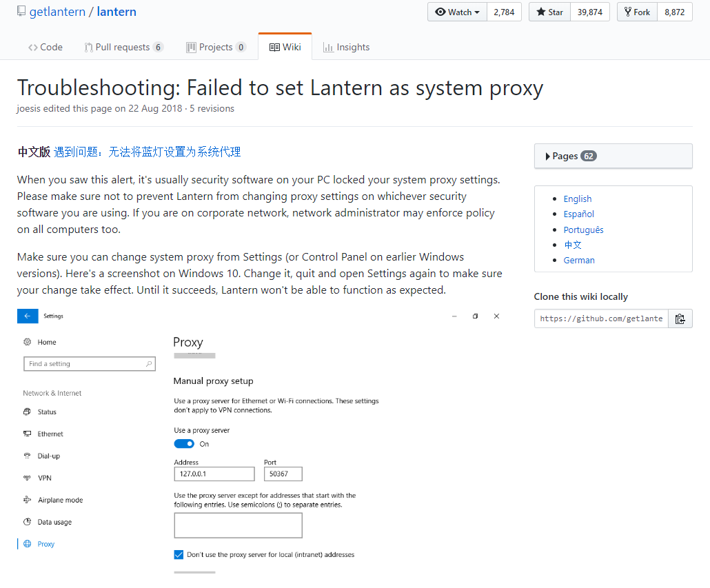Click the Home gear icon in Settings

27,342
